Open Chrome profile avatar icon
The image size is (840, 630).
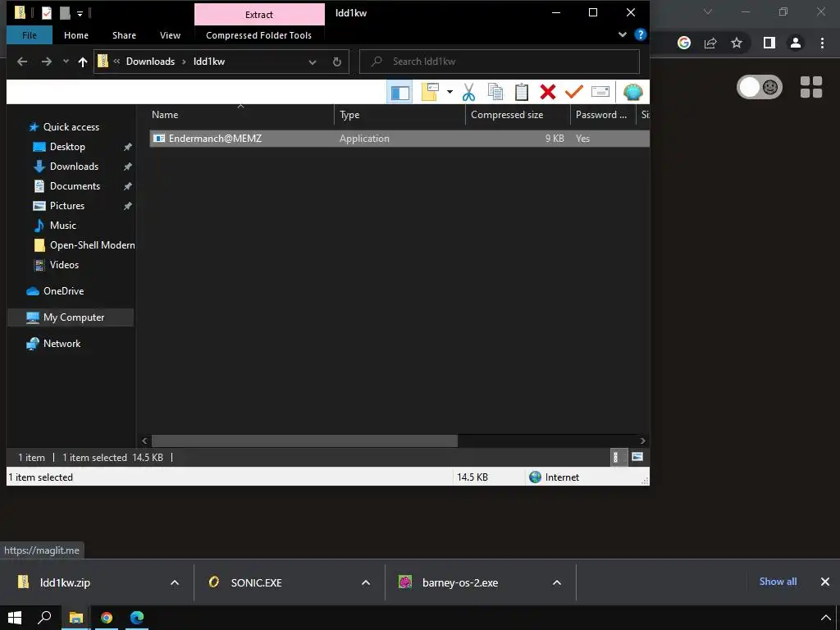[x=796, y=43]
